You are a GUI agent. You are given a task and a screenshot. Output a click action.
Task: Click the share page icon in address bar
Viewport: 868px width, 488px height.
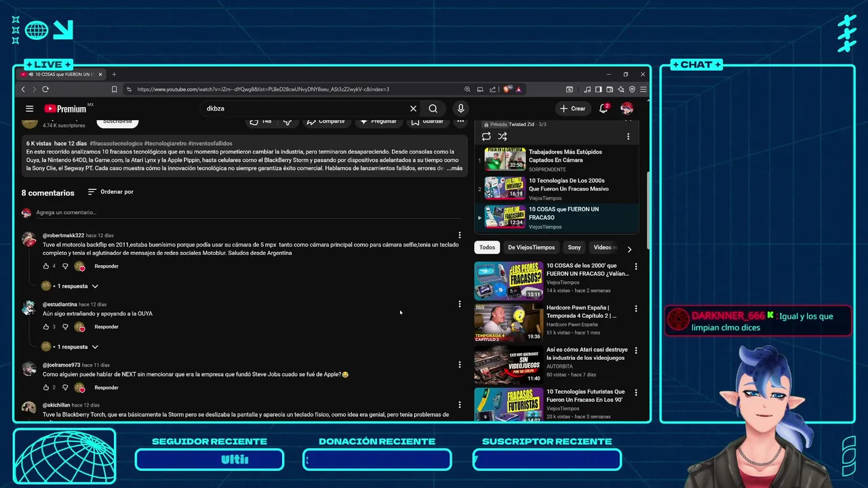coord(493,89)
